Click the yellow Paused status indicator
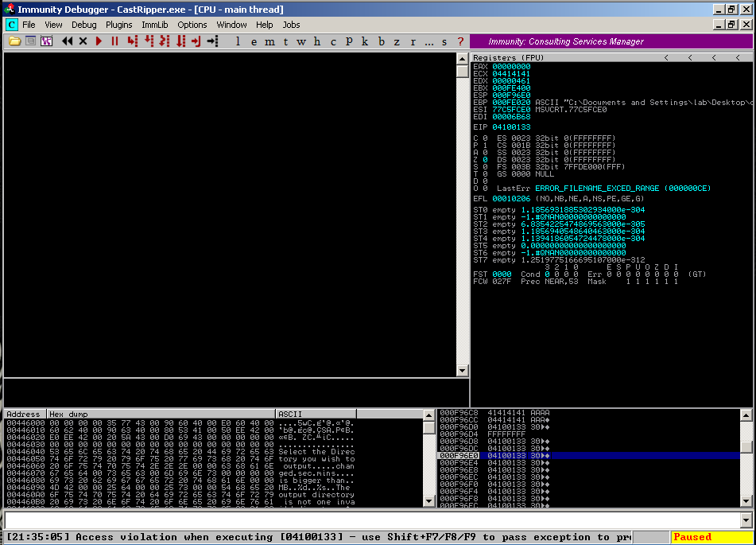This screenshot has width=756, height=545. coord(711,537)
